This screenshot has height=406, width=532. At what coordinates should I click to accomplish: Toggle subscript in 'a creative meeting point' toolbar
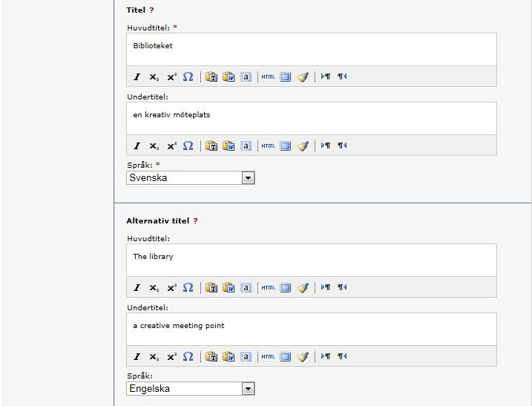click(154, 357)
